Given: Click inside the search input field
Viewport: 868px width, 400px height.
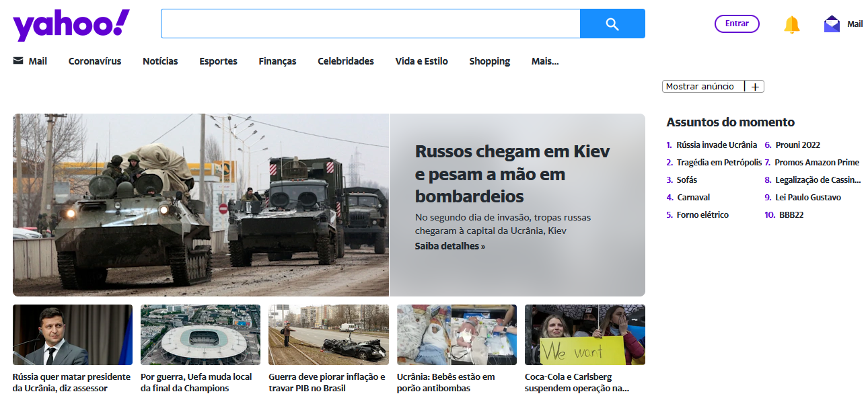Looking at the screenshot, I should pyautogui.click(x=370, y=24).
